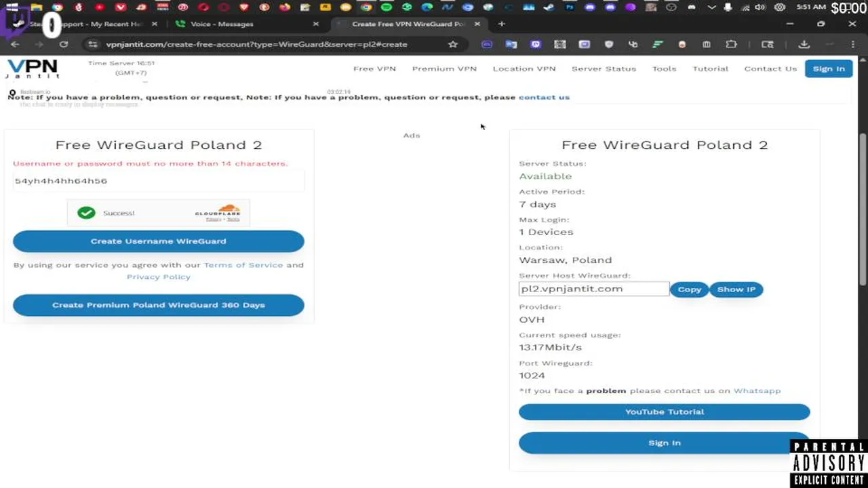
Task: Focus the username field containing 54yh4h4hh64h56
Action: tap(159, 181)
